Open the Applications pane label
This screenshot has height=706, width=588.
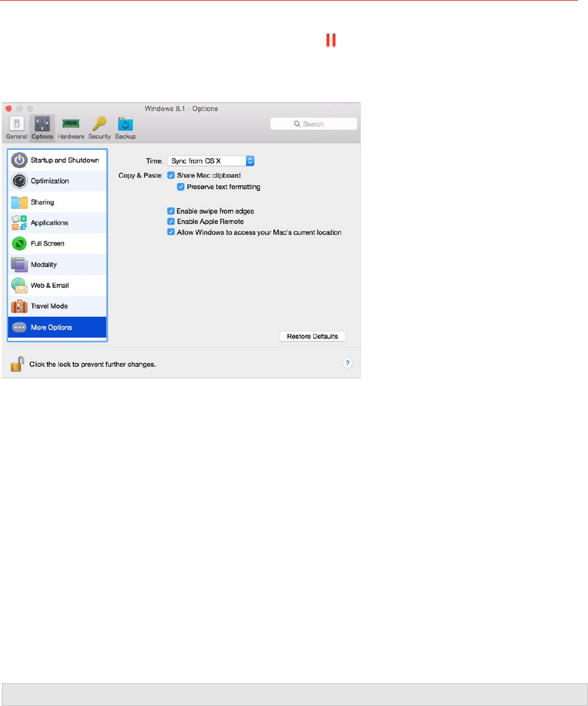coord(49,223)
